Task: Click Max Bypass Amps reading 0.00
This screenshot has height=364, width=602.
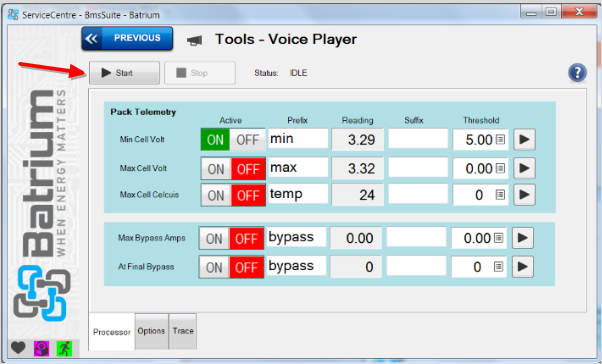Action: (356, 238)
